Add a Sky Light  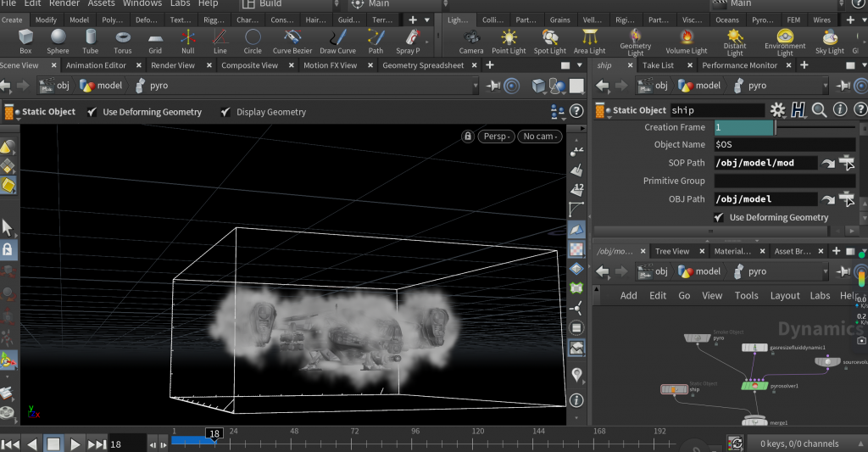(830, 42)
